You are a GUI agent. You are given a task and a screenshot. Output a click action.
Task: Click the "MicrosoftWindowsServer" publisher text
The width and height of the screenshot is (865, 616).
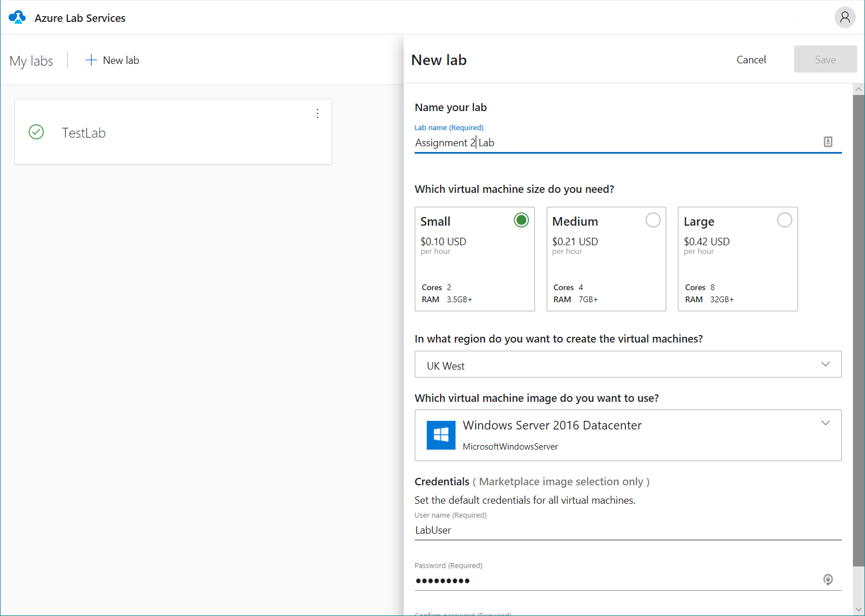pyautogui.click(x=510, y=447)
